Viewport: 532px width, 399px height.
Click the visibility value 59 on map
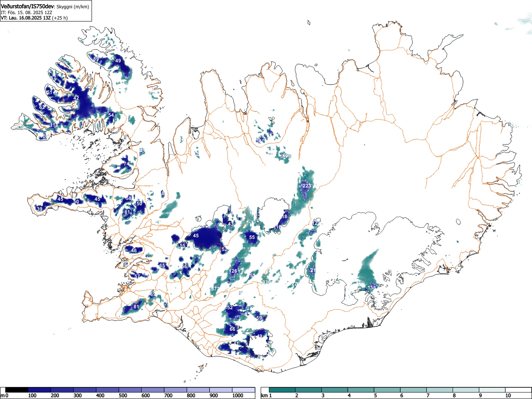259,318
